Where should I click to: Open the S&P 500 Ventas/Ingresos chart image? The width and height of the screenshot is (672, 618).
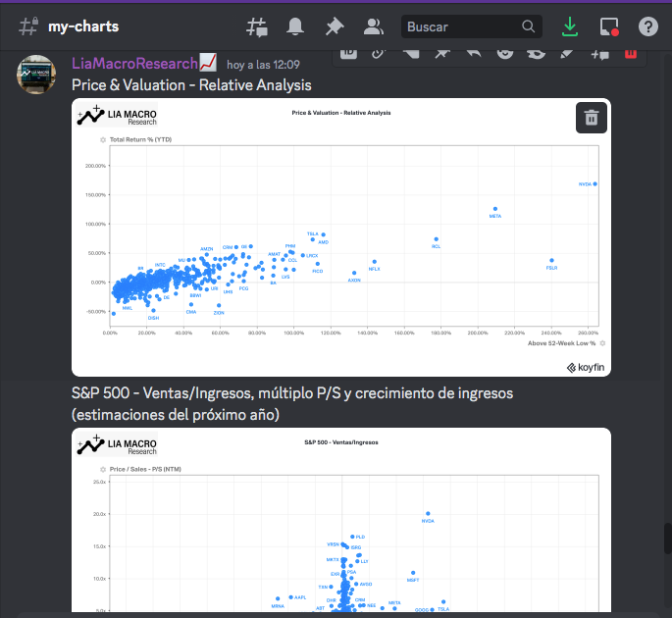[x=341, y=520]
